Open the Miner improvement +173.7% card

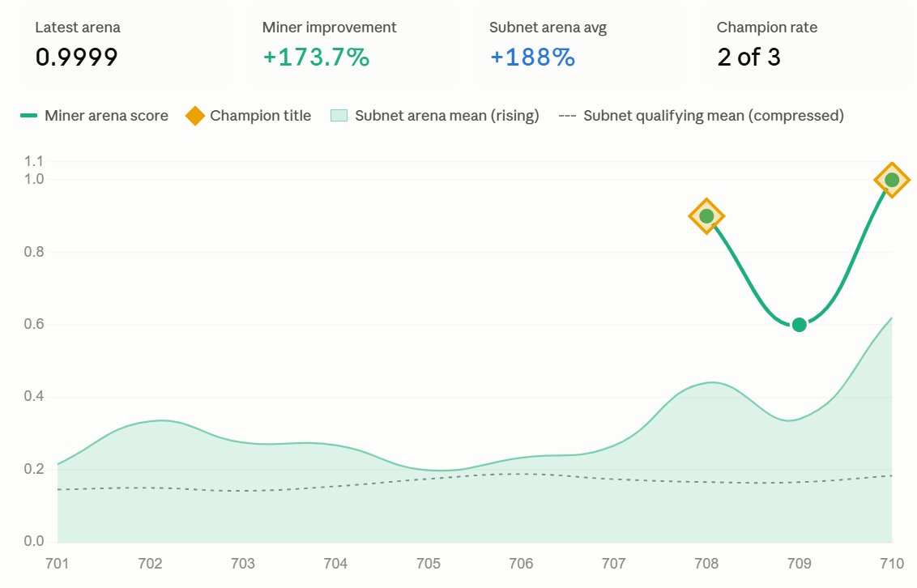pyautogui.click(x=354, y=46)
